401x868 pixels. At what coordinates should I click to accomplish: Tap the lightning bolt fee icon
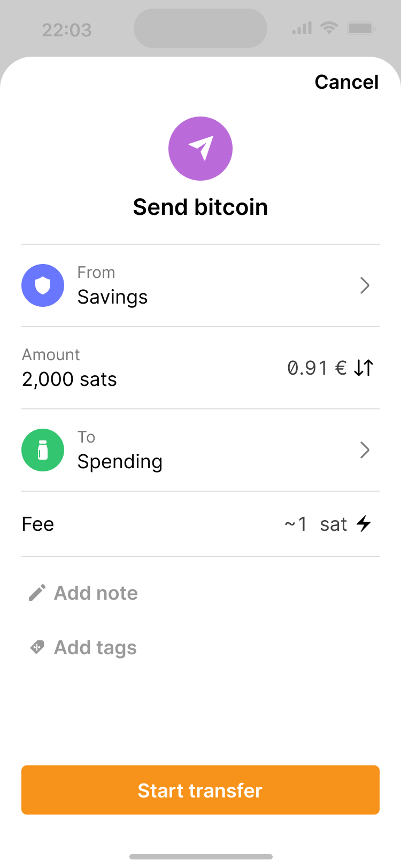[x=364, y=524]
